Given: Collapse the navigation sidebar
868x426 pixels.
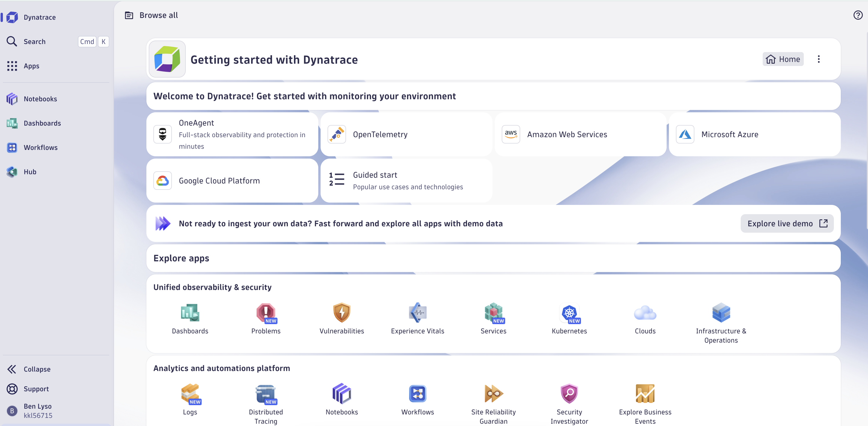Looking at the screenshot, I should (x=36, y=369).
